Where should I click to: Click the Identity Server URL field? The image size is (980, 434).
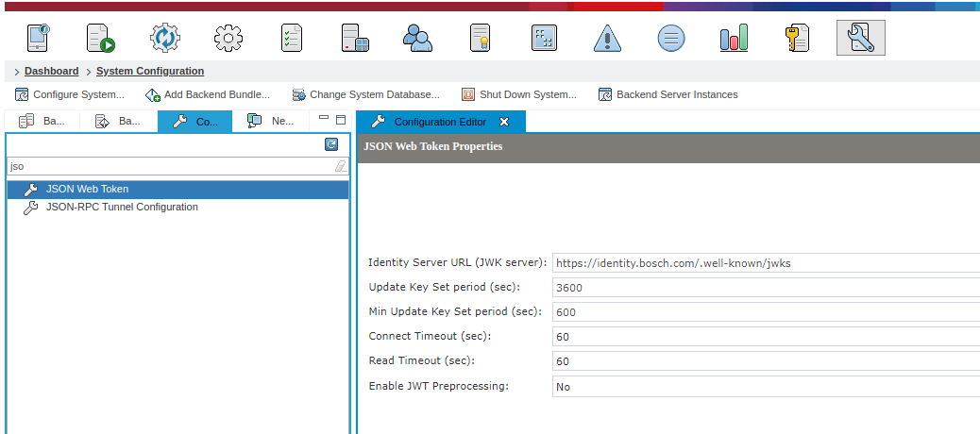767,263
